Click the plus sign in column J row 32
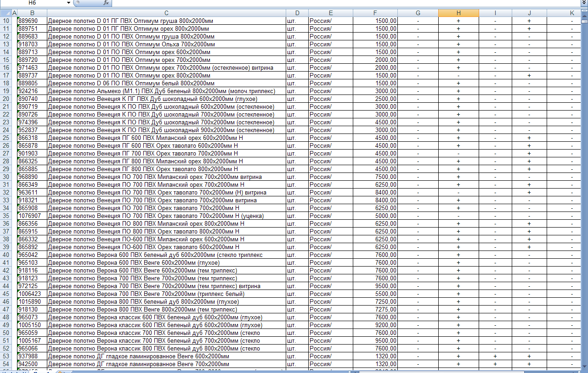588x373 pixels. (529, 192)
